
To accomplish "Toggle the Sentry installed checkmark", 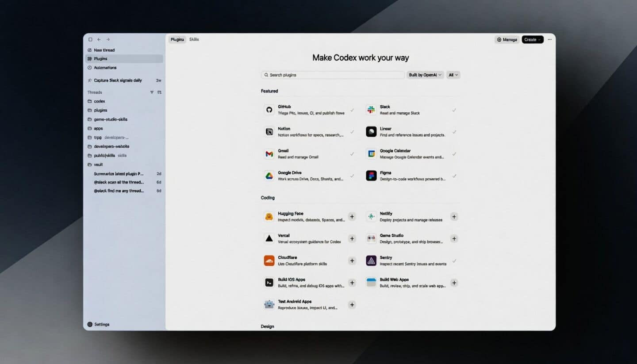I will point(454,261).
